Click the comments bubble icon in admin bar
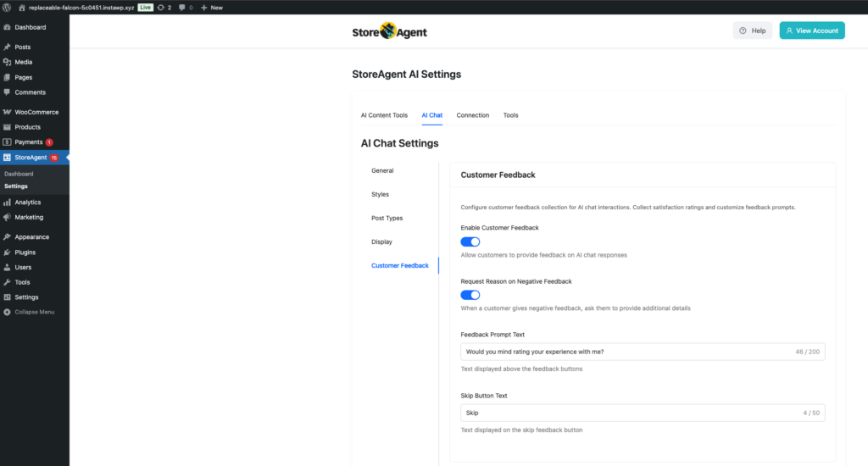Screen dimensions: 868x466 pyautogui.click(x=182, y=7)
